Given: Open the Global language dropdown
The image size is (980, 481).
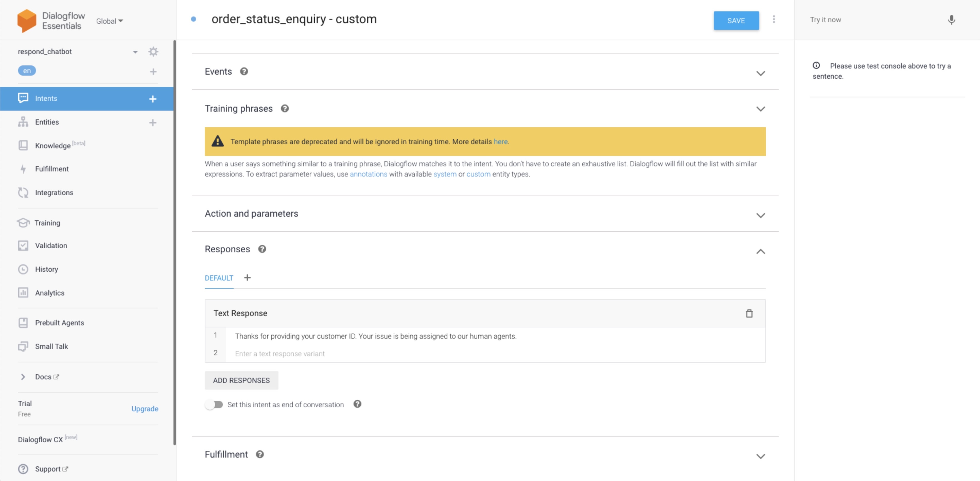Looking at the screenshot, I should coord(109,21).
